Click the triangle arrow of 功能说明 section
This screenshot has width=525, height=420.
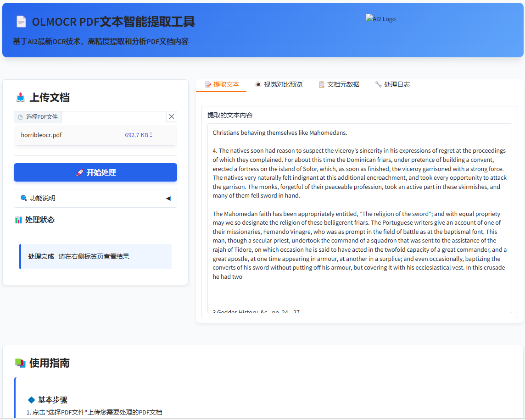pos(168,199)
